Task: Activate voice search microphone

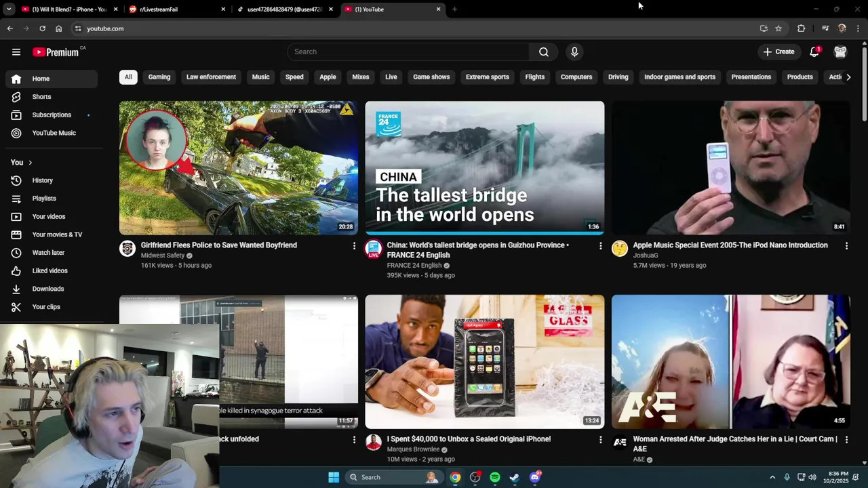Action: tap(574, 52)
